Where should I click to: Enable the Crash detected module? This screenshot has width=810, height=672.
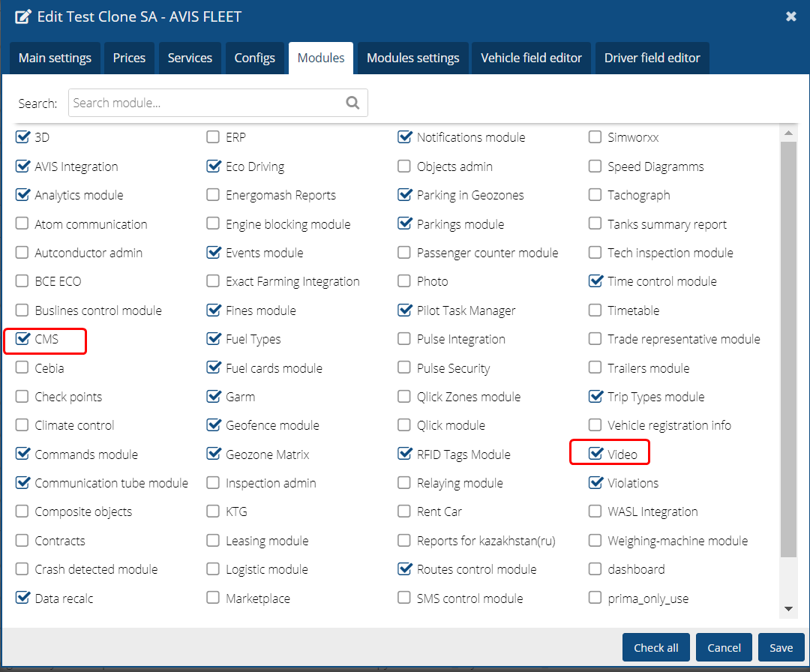[x=22, y=570]
